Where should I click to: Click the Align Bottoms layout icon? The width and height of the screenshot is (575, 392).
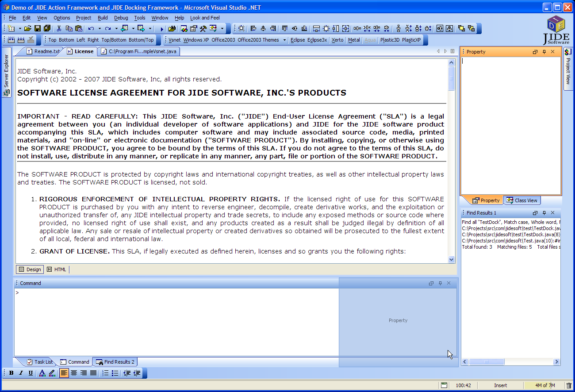[304, 28]
